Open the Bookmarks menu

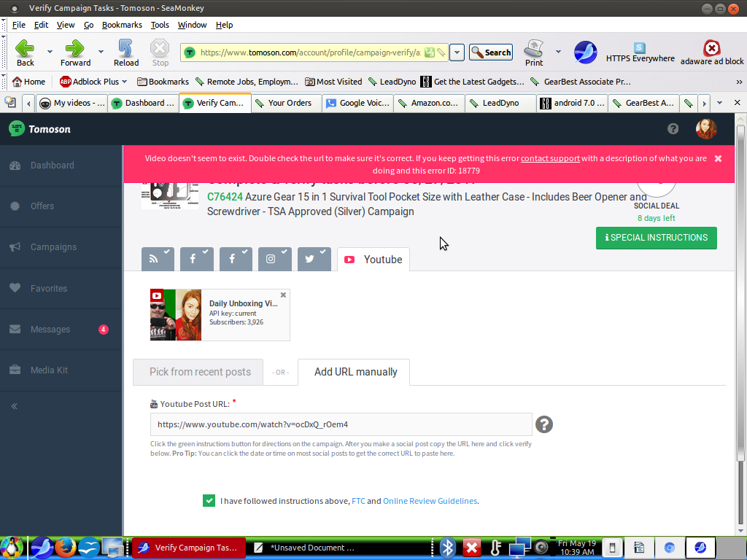pyautogui.click(x=122, y=25)
